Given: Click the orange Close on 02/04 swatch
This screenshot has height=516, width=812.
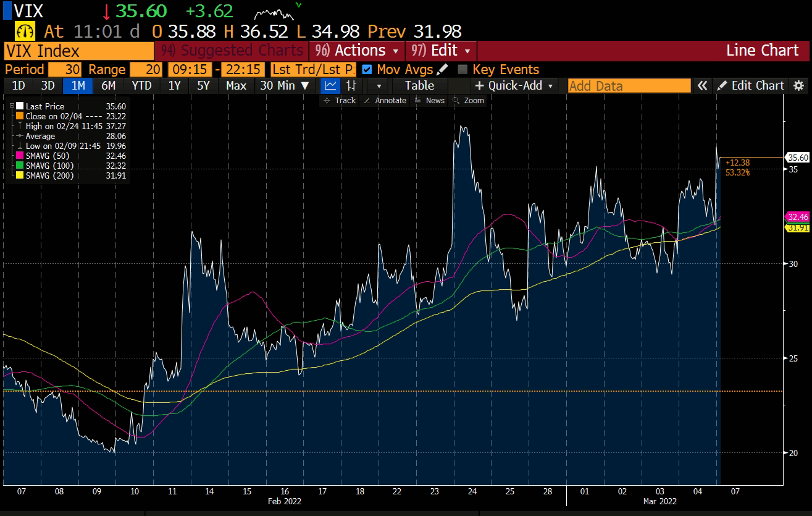Looking at the screenshot, I should tap(20, 116).
